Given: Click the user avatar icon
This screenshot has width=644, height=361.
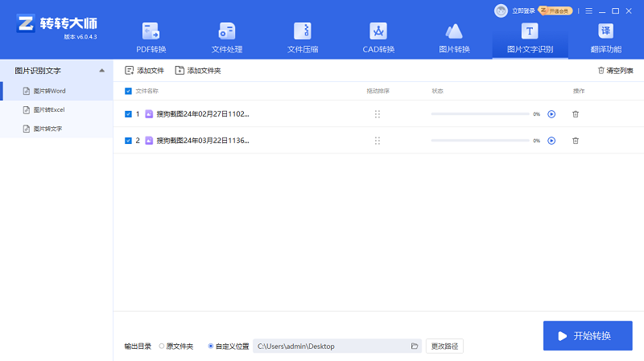Looking at the screenshot, I should (x=501, y=10).
